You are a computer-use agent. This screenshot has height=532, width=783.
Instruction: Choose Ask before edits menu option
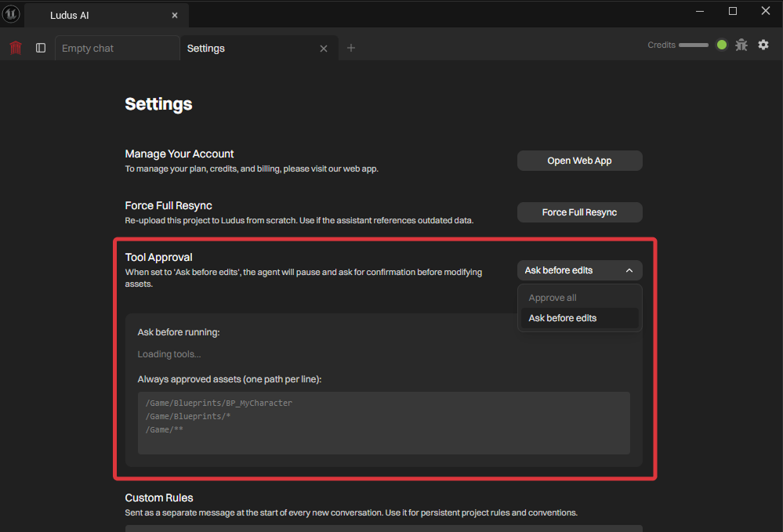(580, 318)
